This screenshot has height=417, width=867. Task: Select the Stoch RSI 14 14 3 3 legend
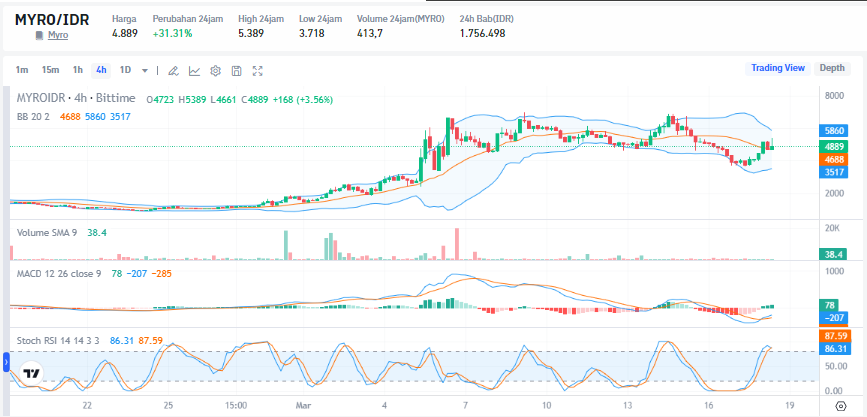coord(58,340)
